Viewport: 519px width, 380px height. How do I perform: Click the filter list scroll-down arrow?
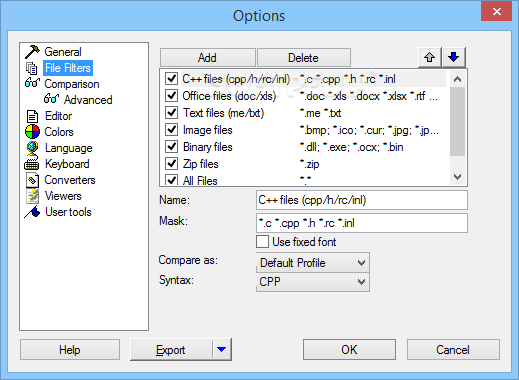[457, 176]
